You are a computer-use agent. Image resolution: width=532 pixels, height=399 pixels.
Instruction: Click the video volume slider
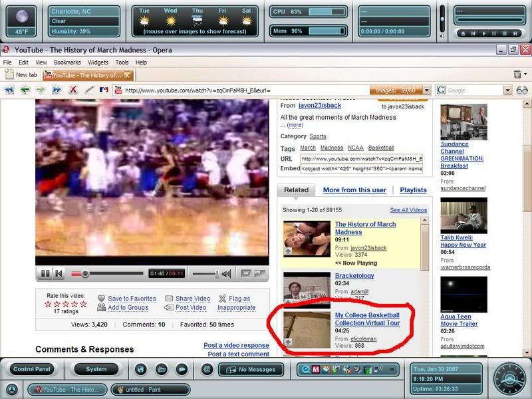coord(206,273)
